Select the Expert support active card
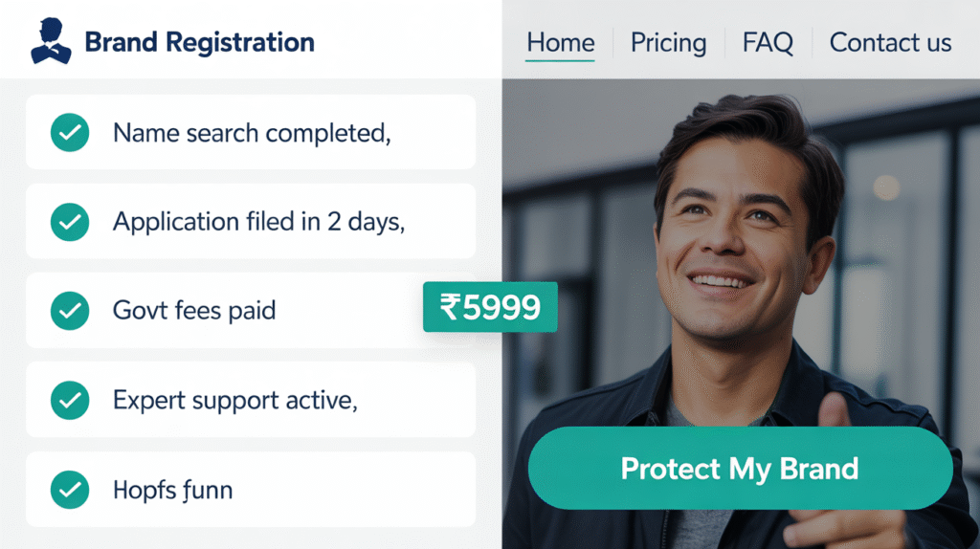The height and width of the screenshot is (549, 980). [251, 400]
